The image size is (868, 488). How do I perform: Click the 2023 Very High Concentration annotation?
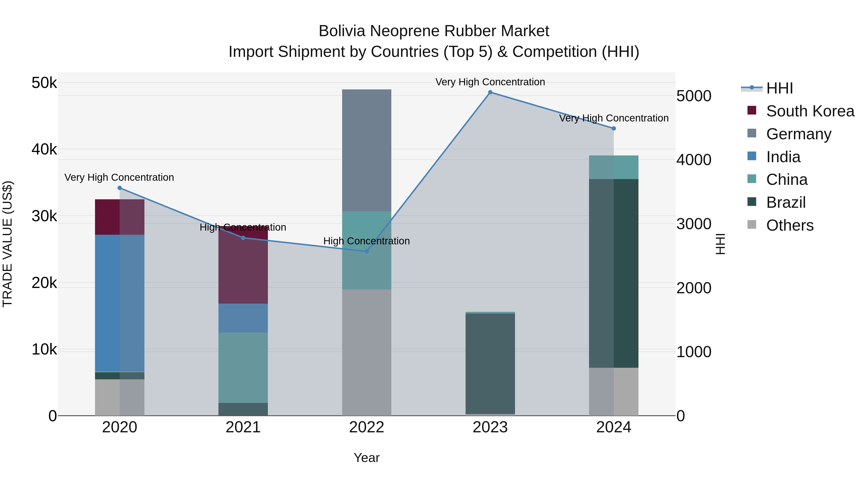click(490, 82)
